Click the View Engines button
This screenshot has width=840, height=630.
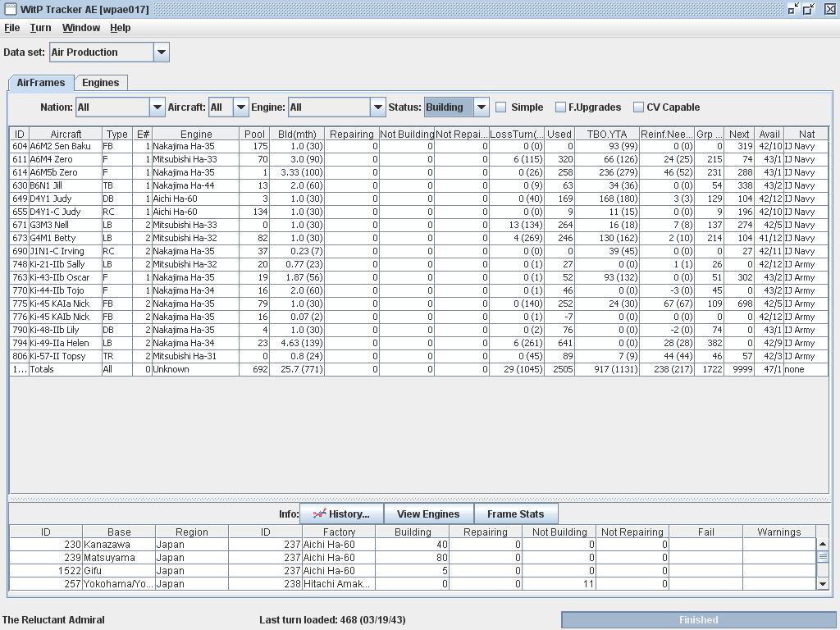tap(428, 514)
